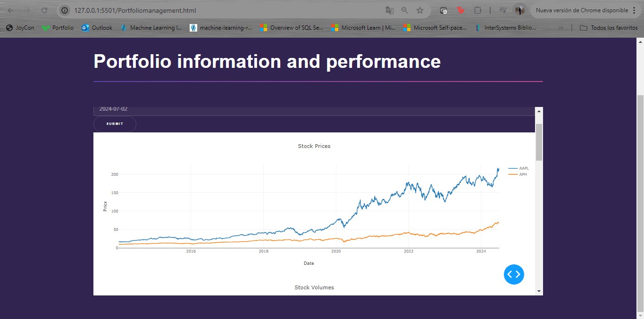Expand the hidden bookmarks overflow chevron
Screen dimensions: 644x319
click(561, 28)
